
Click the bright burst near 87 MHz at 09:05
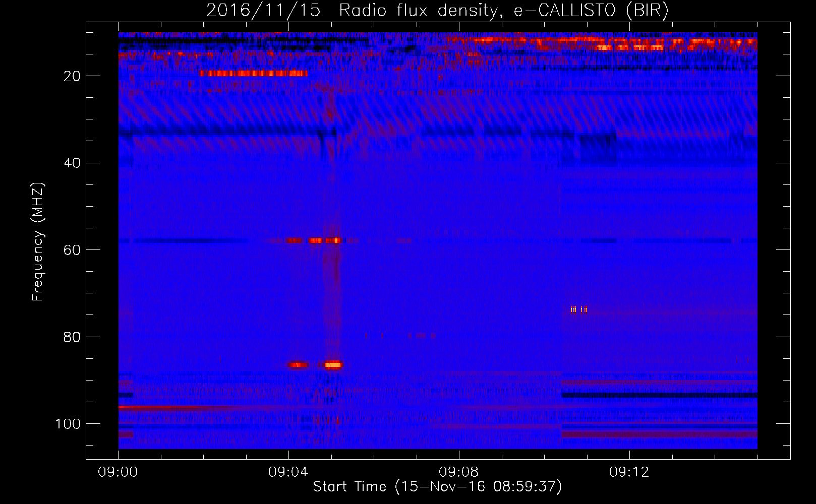(x=333, y=365)
